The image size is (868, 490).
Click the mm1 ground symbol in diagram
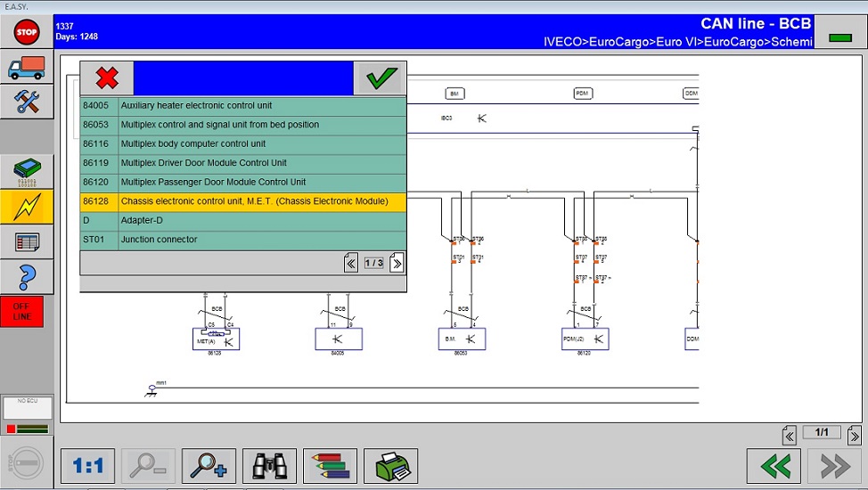coord(151,390)
